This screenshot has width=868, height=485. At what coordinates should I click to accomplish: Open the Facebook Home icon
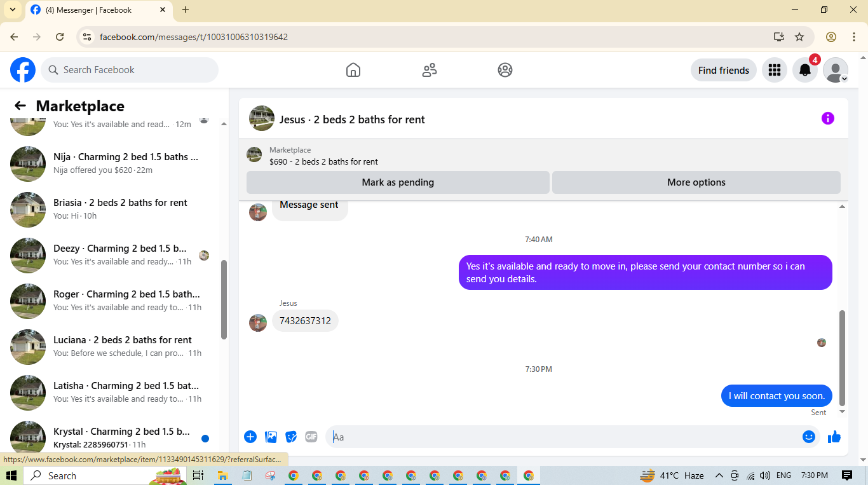[353, 70]
